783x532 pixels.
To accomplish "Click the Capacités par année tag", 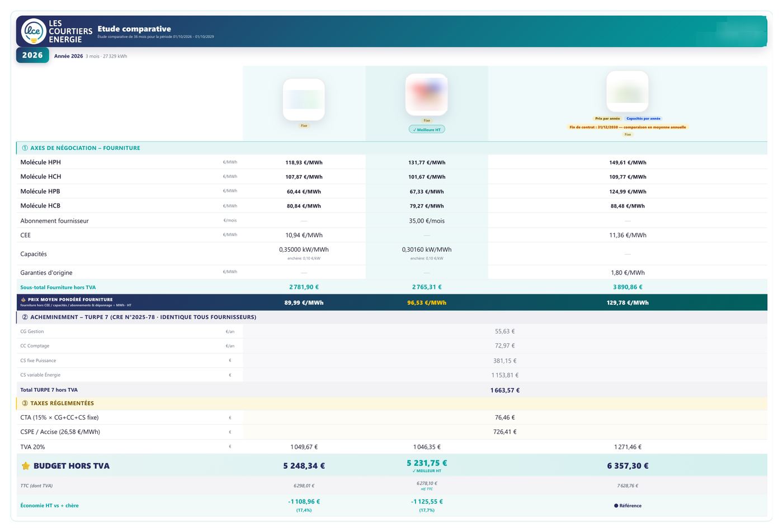I will (643, 119).
